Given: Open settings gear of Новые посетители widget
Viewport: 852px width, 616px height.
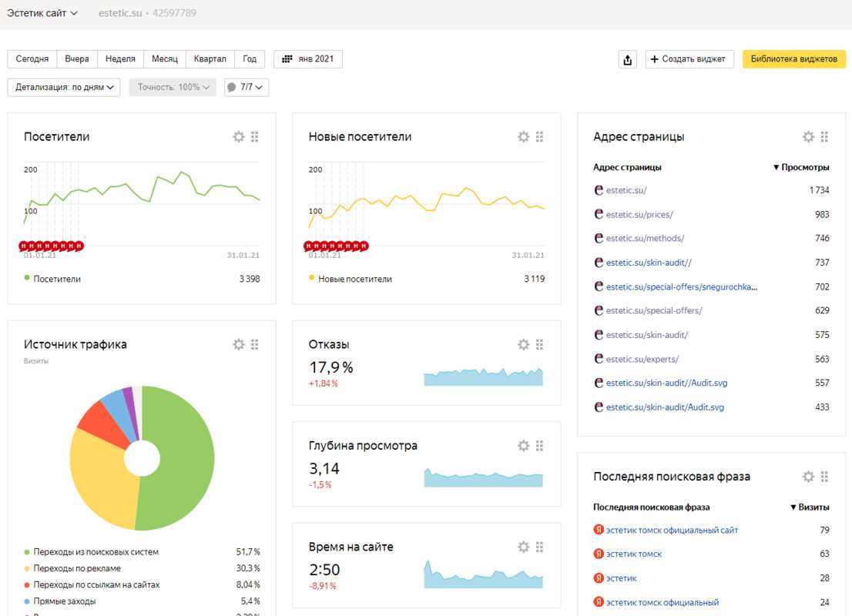Looking at the screenshot, I should pyautogui.click(x=523, y=137).
